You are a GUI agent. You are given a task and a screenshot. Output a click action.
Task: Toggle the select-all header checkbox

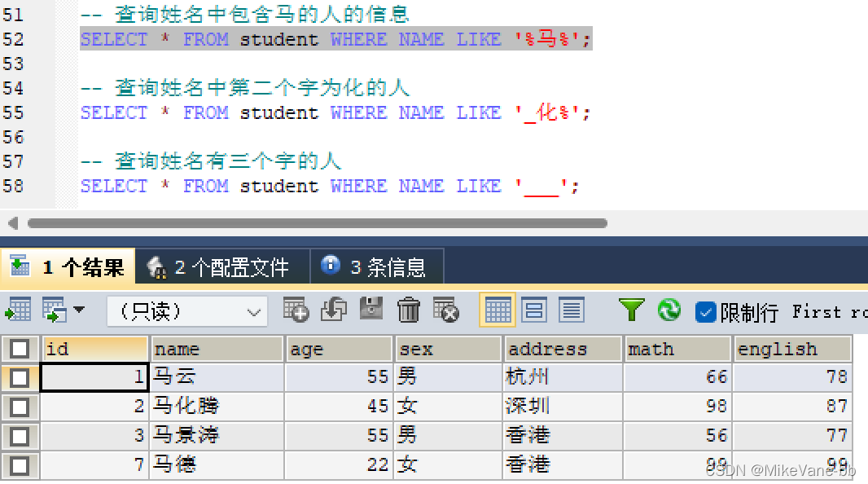click(20, 349)
